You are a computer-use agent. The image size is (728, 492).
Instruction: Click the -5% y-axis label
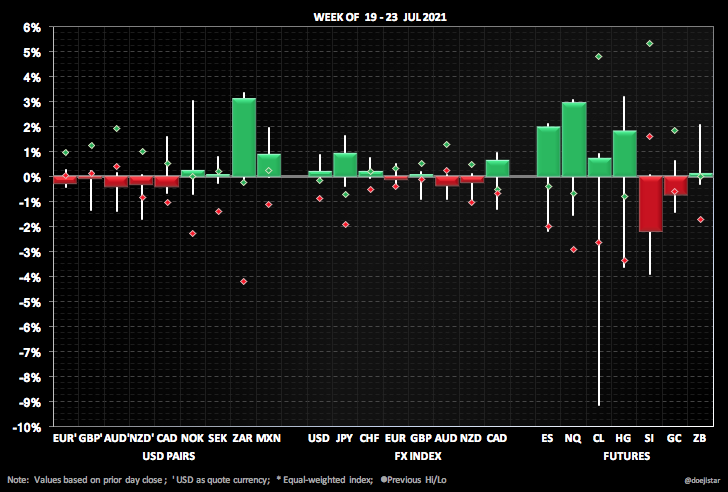31,302
